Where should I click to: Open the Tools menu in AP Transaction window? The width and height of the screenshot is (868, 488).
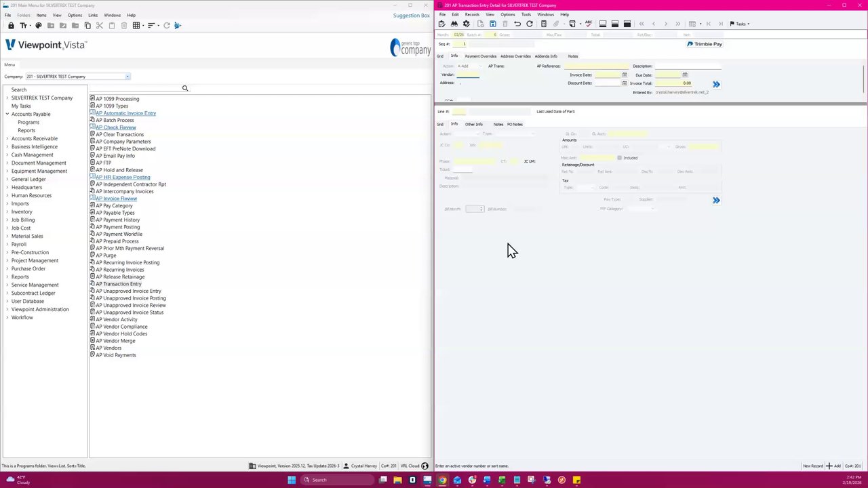coord(526,14)
